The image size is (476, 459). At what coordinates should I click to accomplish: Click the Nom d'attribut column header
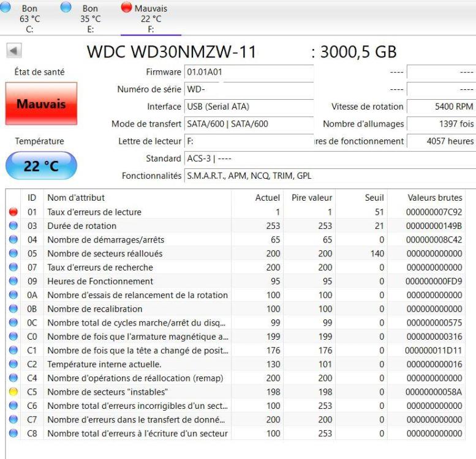(x=76, y=198)
